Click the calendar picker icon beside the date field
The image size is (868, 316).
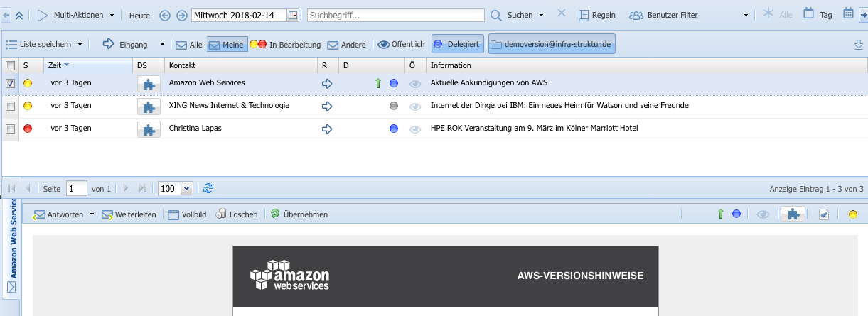point(293,15)
